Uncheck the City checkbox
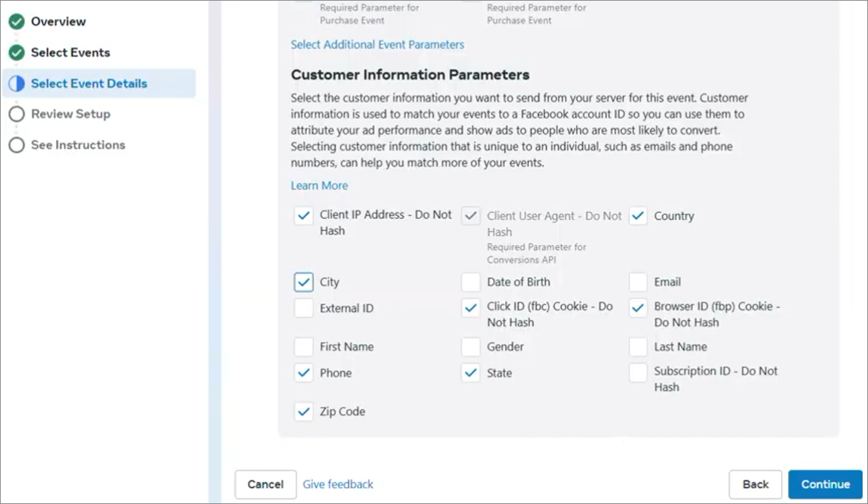 (x=304, y=282)
